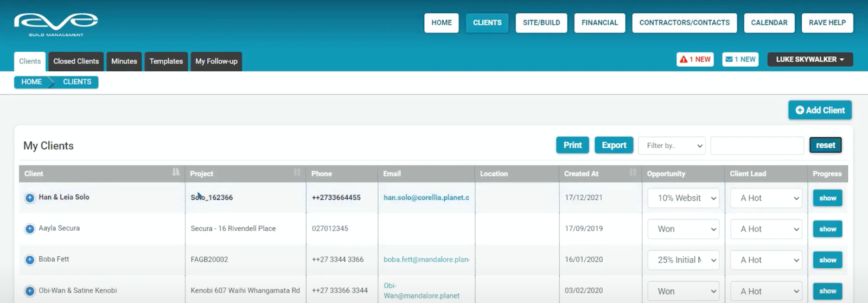Export the My Clients list
This screenshot has width=868, height=303.
[x=614, y=145]
